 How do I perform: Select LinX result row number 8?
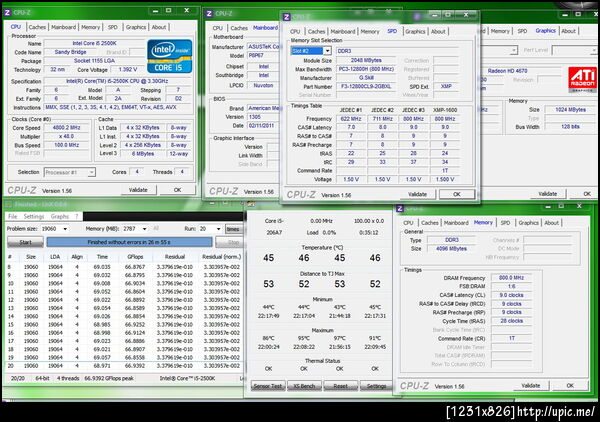click(x=124, y=267)
